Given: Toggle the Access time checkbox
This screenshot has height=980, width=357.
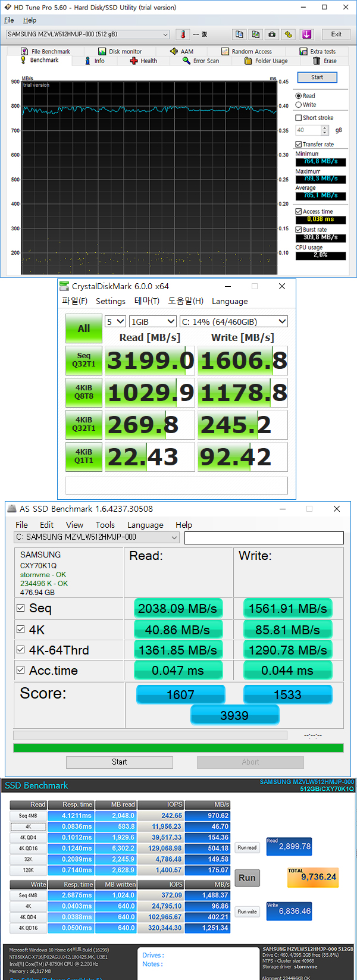Looking at the screenshot, I should pyautogui.click(x=299, y=212).
